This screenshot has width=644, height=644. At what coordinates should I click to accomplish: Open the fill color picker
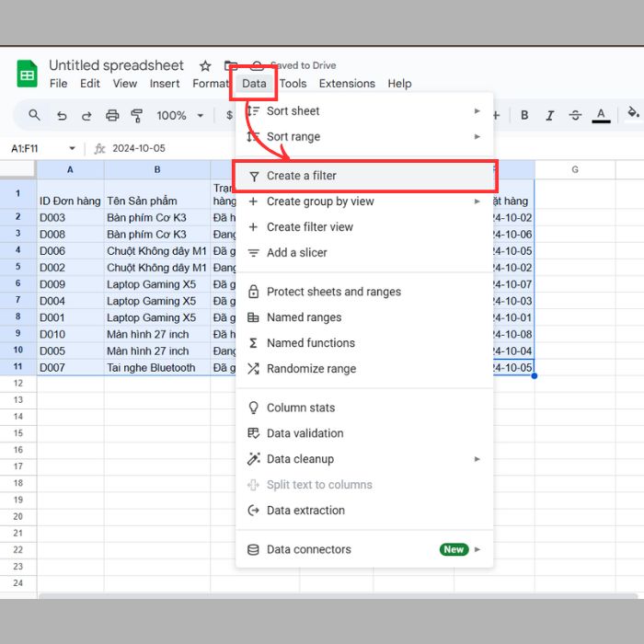[633, 112]
